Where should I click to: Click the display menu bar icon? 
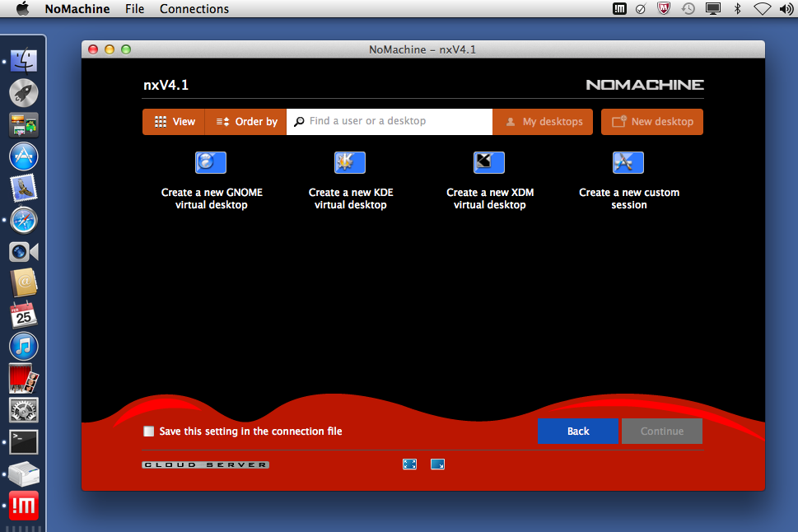tap(713, 9)
